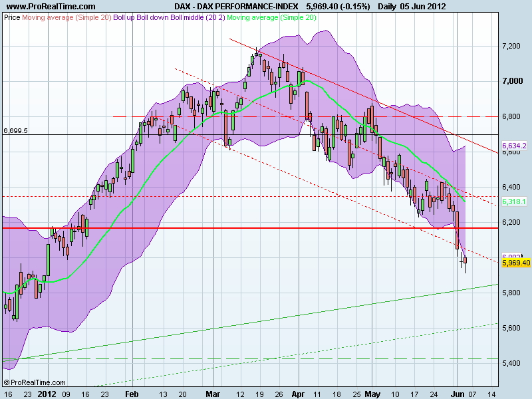The height and width of the screenshot is (399, 532).
Task: Click the 12 date label on time axis
Action: point(240,394)
